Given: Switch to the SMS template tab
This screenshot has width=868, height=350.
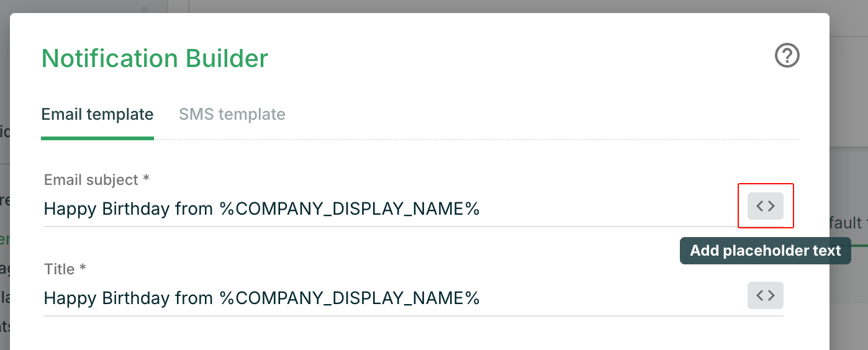Looking at the screenshot, I should [232, 115].
